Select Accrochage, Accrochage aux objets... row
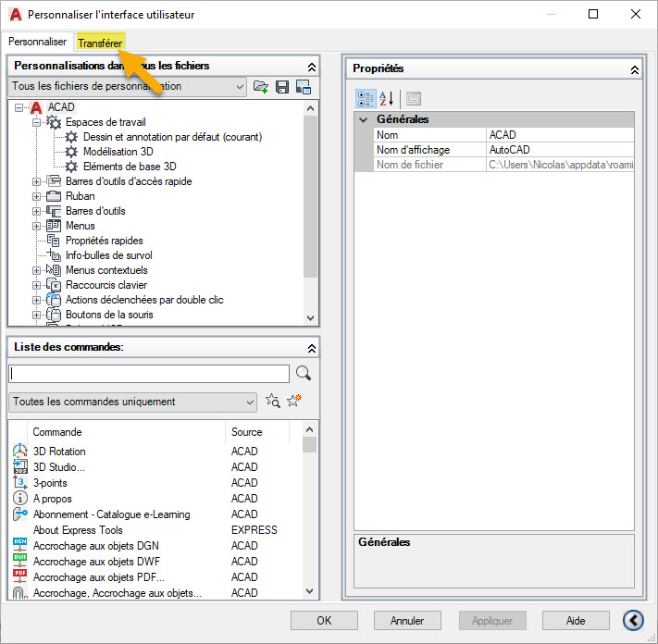Screen dimensions: 658x644 pos(155,592)
